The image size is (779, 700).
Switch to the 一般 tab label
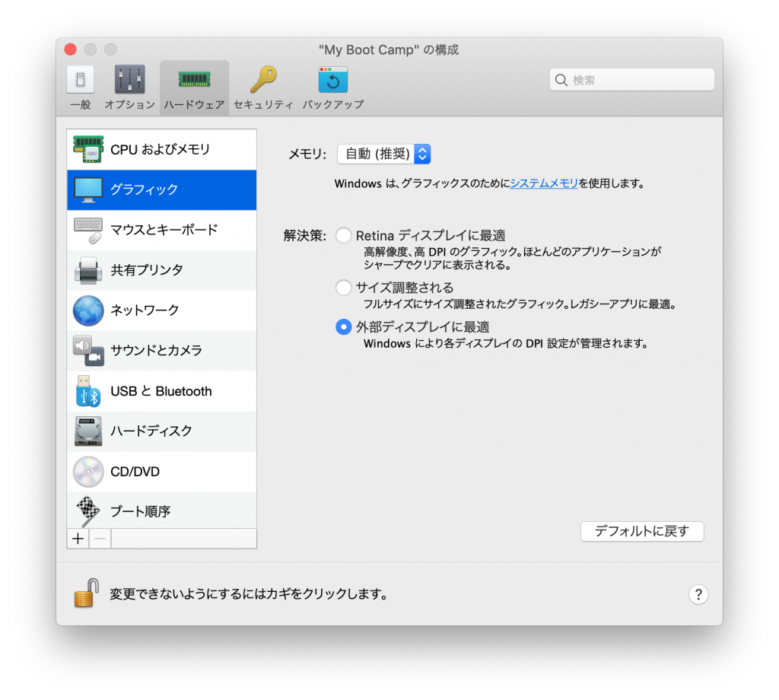coord(80,105)
